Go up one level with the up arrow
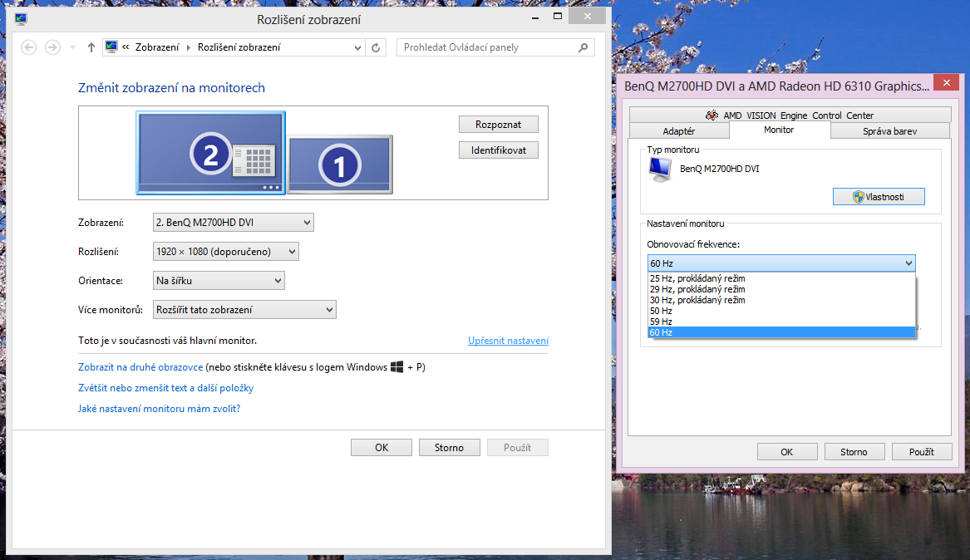Viewport: 970px width, 560px height. (x=91, y=47)
